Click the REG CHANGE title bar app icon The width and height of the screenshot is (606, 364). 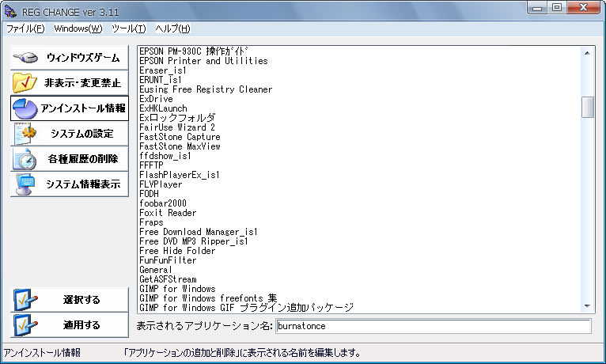pos(10,12)
